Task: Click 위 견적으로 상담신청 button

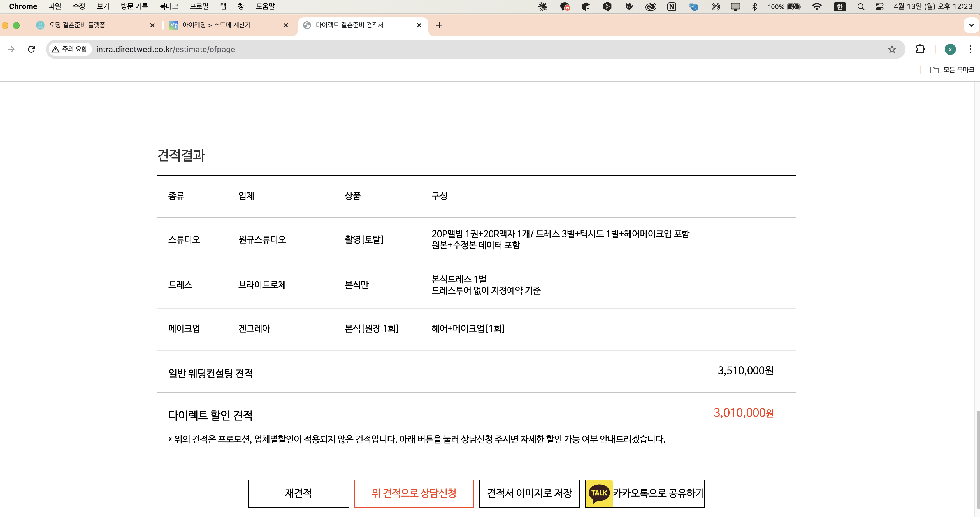Action: (x=414, y=493)
